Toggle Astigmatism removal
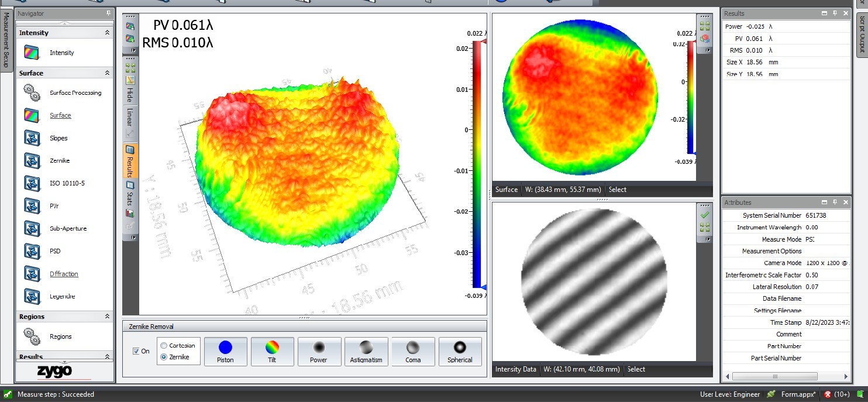Image resolution: width=868 pixels, height=402 pixels. 366,352
